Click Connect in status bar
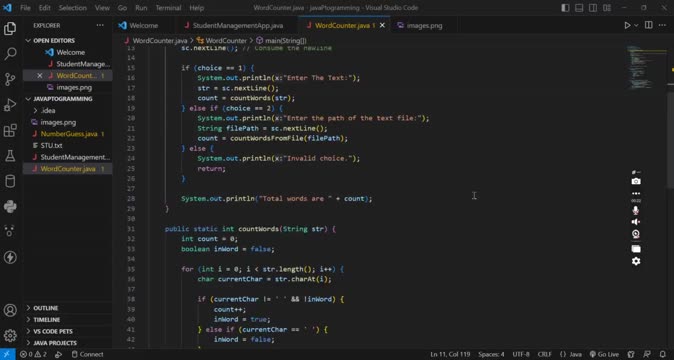Image resolution: width=674 pixels, height=360 pixels. 87,354
